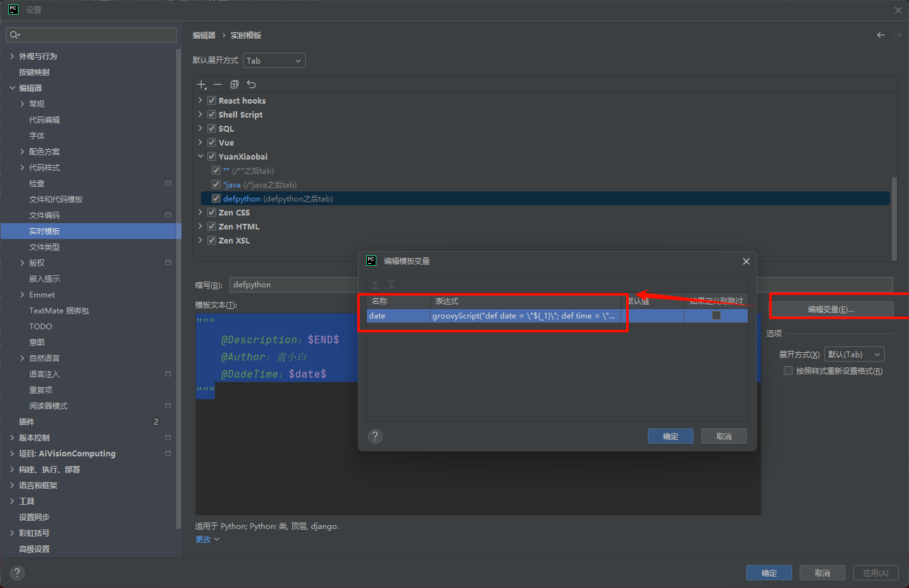
Task: Open help in template variables dialog
Action: point(376,436)
